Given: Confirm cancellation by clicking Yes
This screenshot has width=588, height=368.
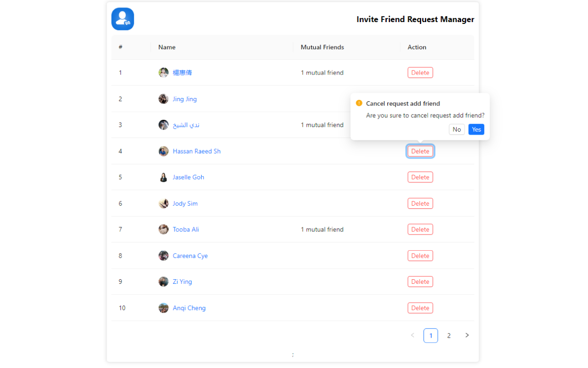Looking at the screenshot, I should click(x=476, y=129).
